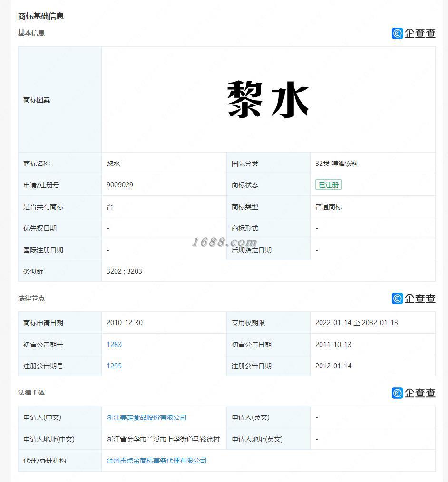The width and height of the screenshot is (448, 482).
Task: Click the 商标基础信息 heading
Action: tap(40, 16)
